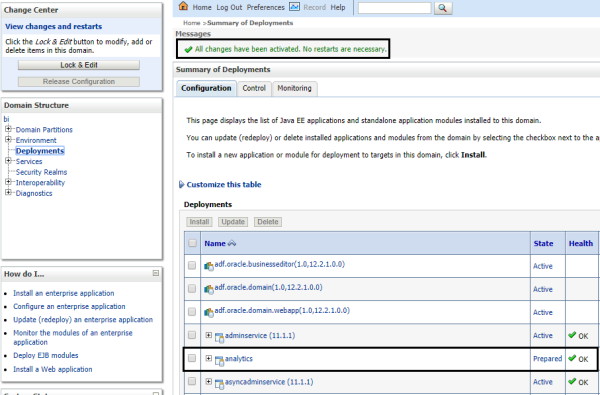The height and width of the screenshot is (395, 600).
Task: Select the analytics deployment checkbox
Action: pos(192,358)
